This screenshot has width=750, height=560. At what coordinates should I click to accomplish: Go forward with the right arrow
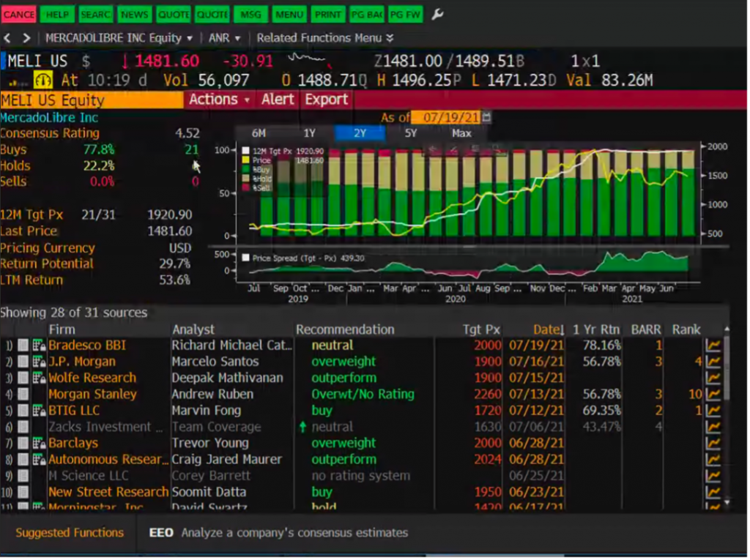(26, 38)
